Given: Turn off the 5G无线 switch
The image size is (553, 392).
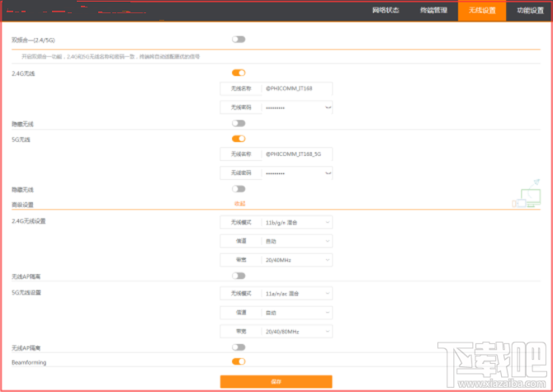Looking at the screenshot, I should 239,139.
